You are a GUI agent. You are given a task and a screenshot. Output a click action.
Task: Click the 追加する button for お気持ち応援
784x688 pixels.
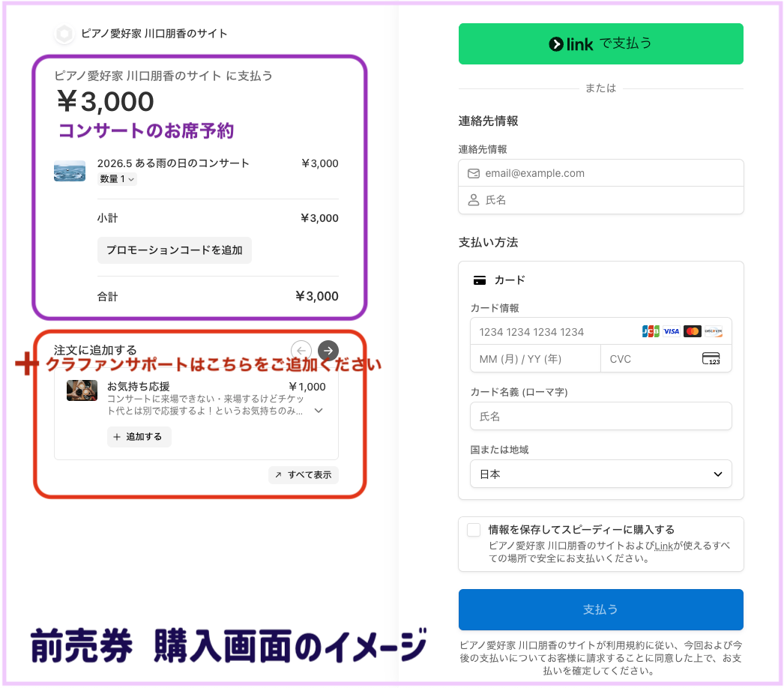click(139, 437)
